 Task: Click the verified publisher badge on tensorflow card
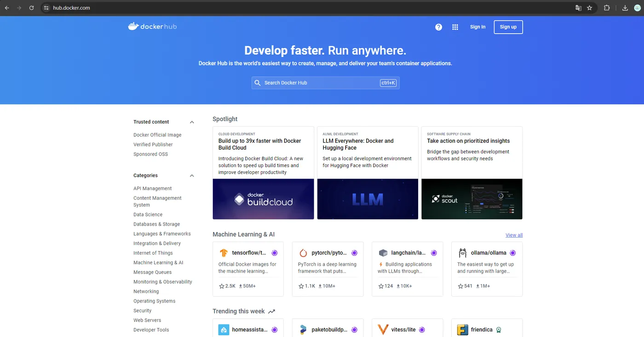click(x=275, y=253)
